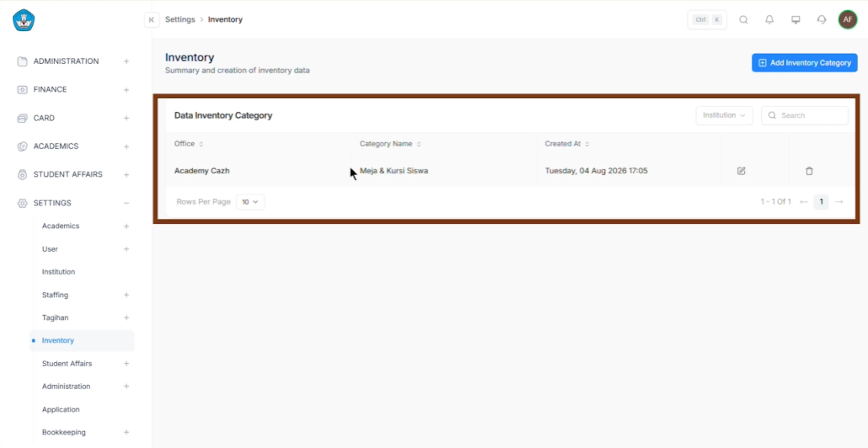Collapse the sidebar with arrow icon
868x448 pixels.
coord(152,19)
